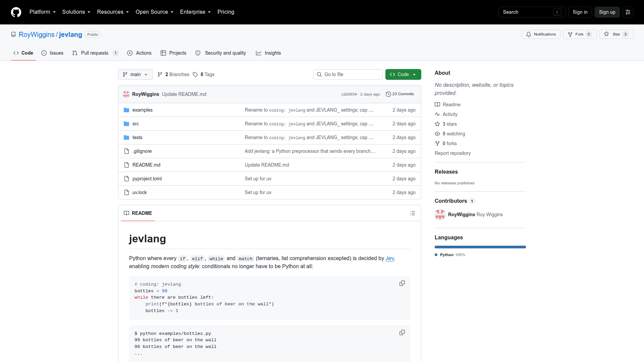Open the Pull requests tab
Viewport: 644px width, 362px height.
pos(95,53)
